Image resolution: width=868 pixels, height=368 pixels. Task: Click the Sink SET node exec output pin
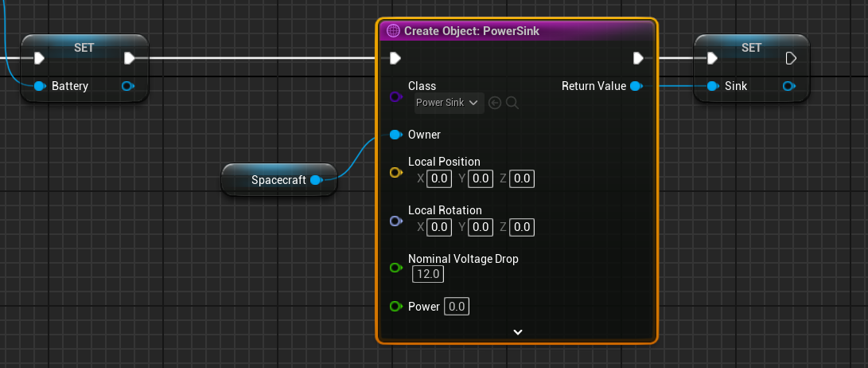point(791,58)
